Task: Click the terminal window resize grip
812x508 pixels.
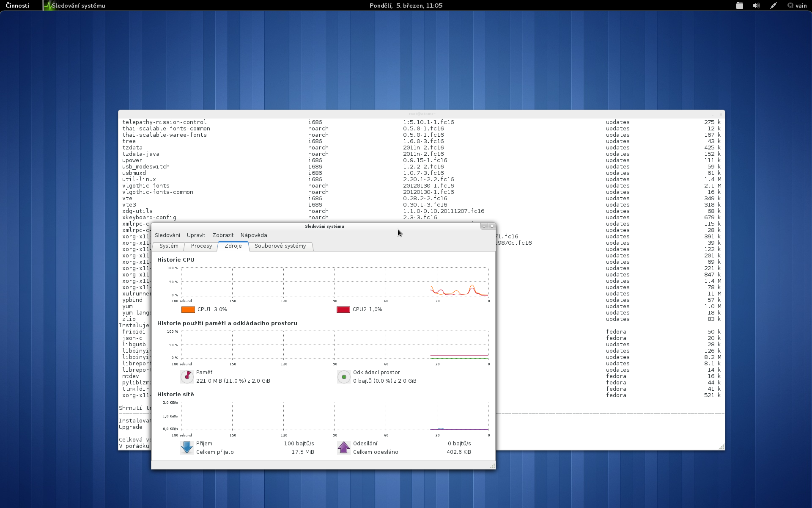Action: (721, 447)
